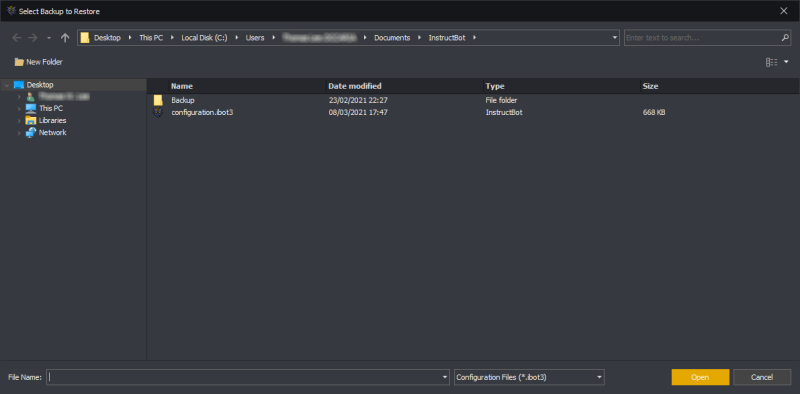The width and height of the screenshot is (800, 394).
Task: Click the Libraries folder icon
Action: (x=31, y=120)
